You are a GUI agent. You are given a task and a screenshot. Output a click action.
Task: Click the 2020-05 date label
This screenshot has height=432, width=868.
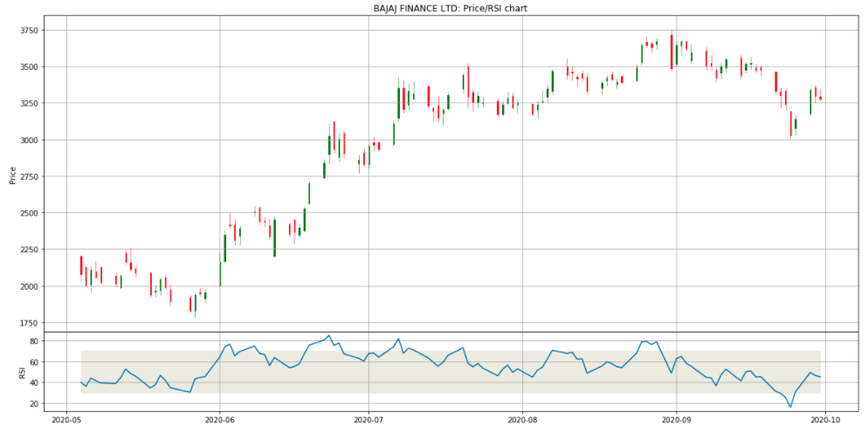click(66, 422)
